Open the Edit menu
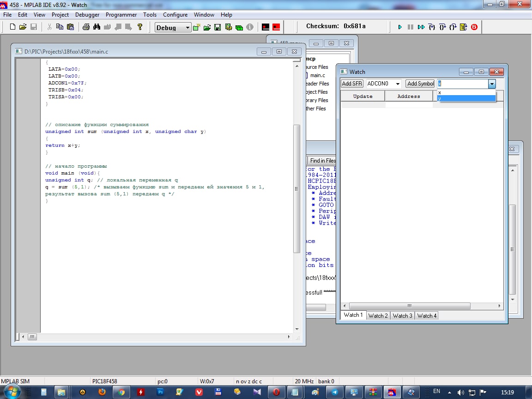Image resolution: width=532 pixels, height=399 pixels. click(23, 15)
